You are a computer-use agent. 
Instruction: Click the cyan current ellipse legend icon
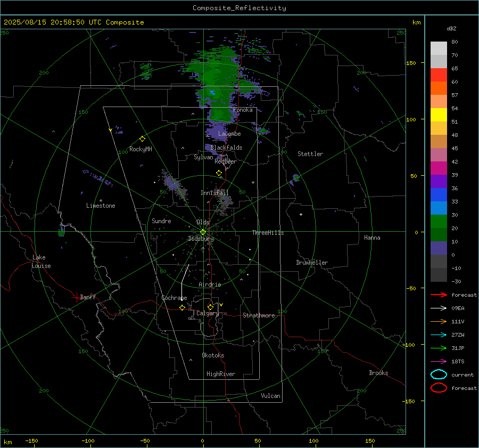pyautogui.click(x=439, y=374)
